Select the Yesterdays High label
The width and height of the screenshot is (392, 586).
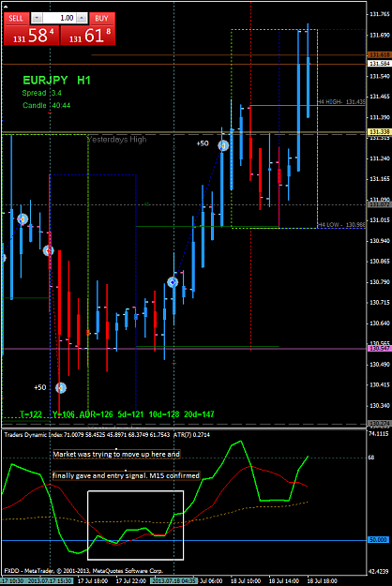(117, 140)
